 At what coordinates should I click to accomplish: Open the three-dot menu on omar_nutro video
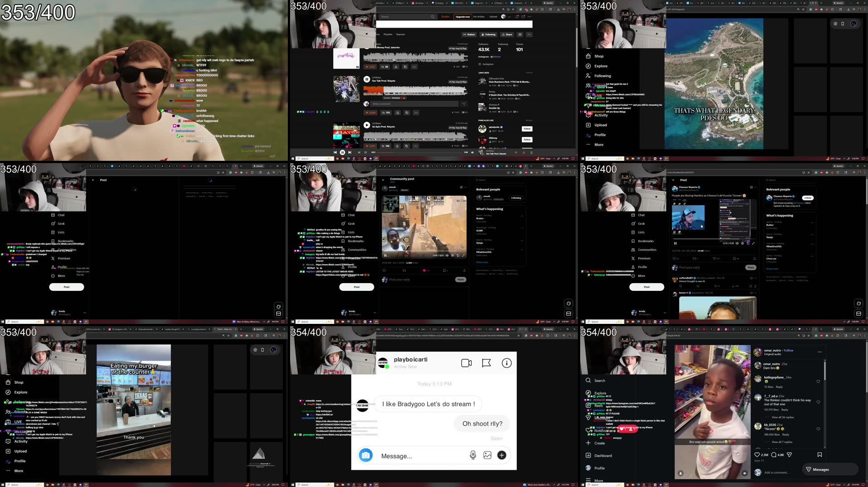pos(820,352)
